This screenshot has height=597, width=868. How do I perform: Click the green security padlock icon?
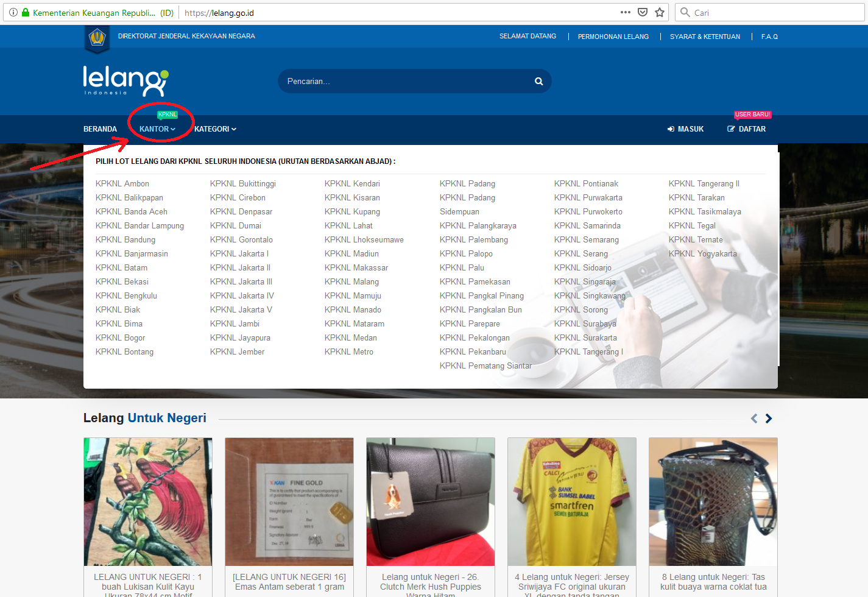24,12
